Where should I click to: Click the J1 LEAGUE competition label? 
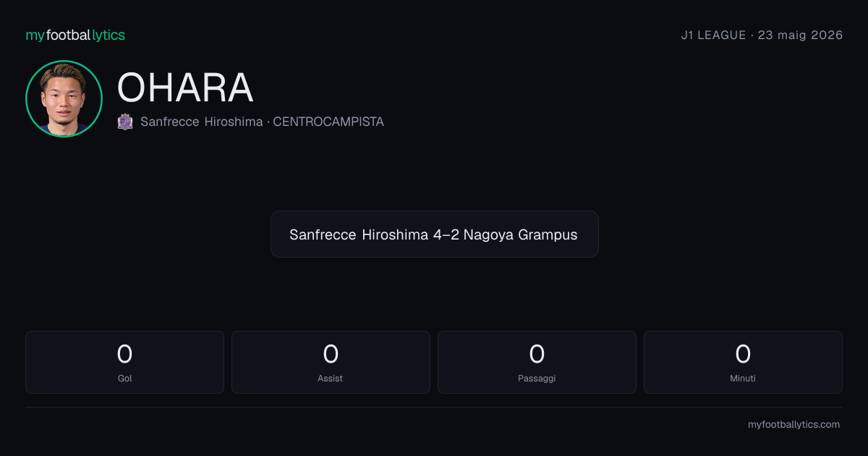click(x=713, y=35)
